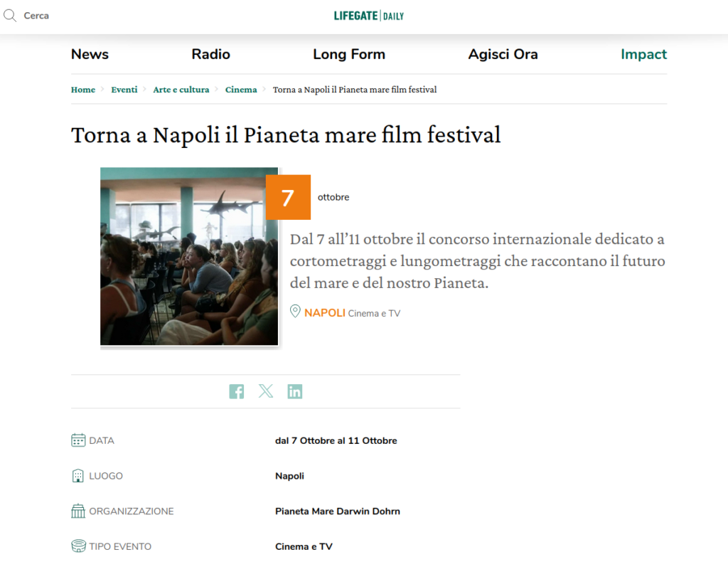Click the Napoli value in LUOGO row
Screen dimensions: 728x562
pyautogui.click(x=290, y=476)
